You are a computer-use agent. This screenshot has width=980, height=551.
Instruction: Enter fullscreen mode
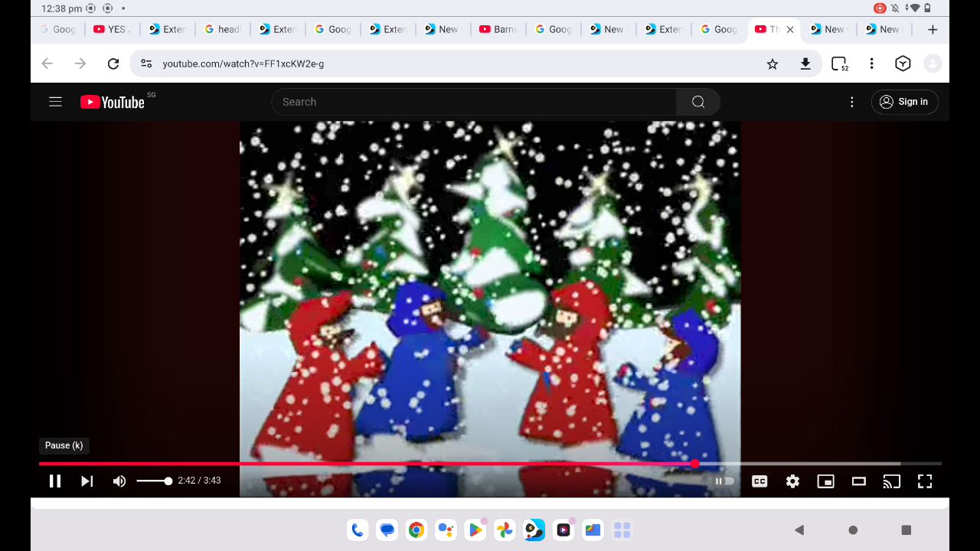point(925,481)
